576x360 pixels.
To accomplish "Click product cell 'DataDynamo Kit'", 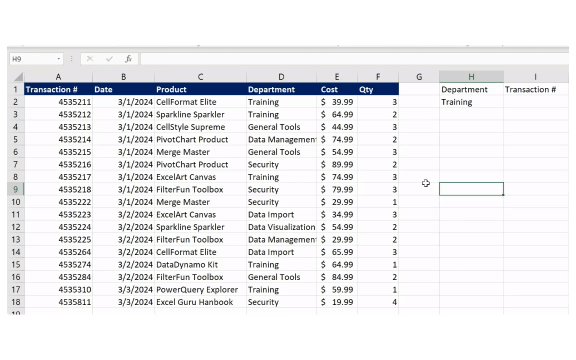I will (x=200, y=264).
